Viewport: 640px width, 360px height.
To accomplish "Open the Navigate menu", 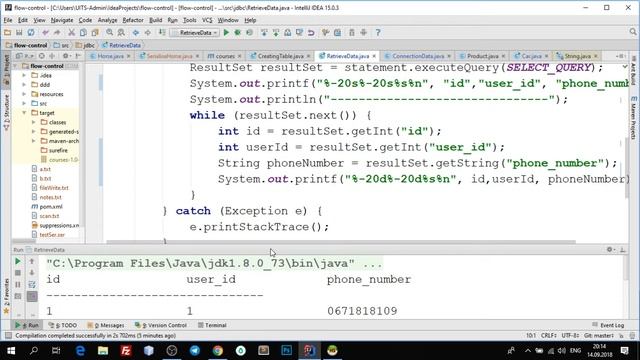I will tap(62, 20).
